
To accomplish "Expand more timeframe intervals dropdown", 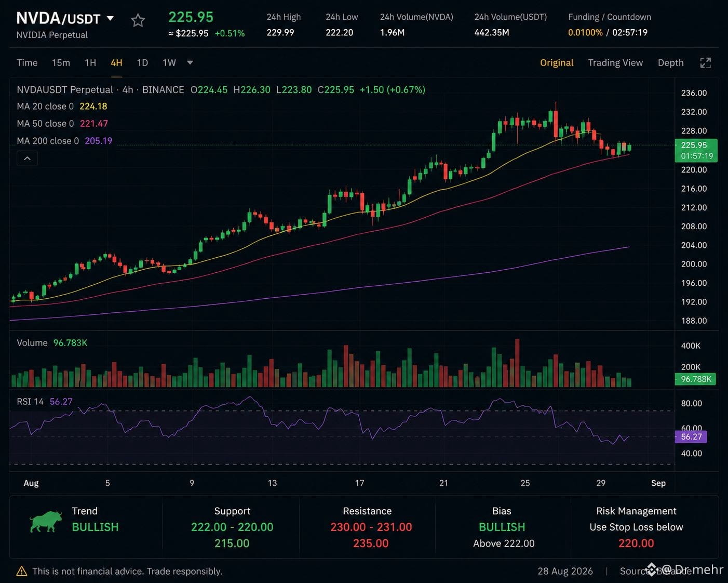I will 190,63.
